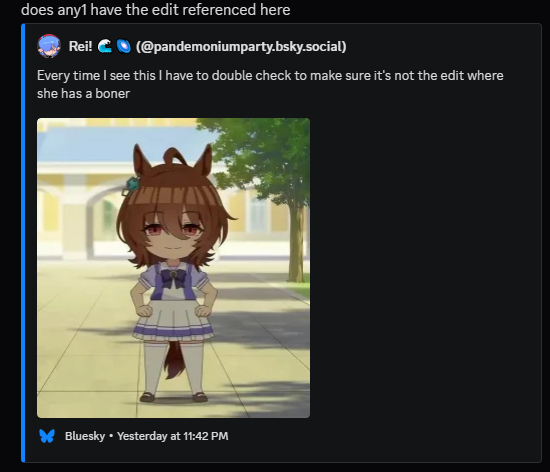Viewport: 550px width, 472px height.
Task: Click the character's horse ear in the image
Action: (140, 160)
